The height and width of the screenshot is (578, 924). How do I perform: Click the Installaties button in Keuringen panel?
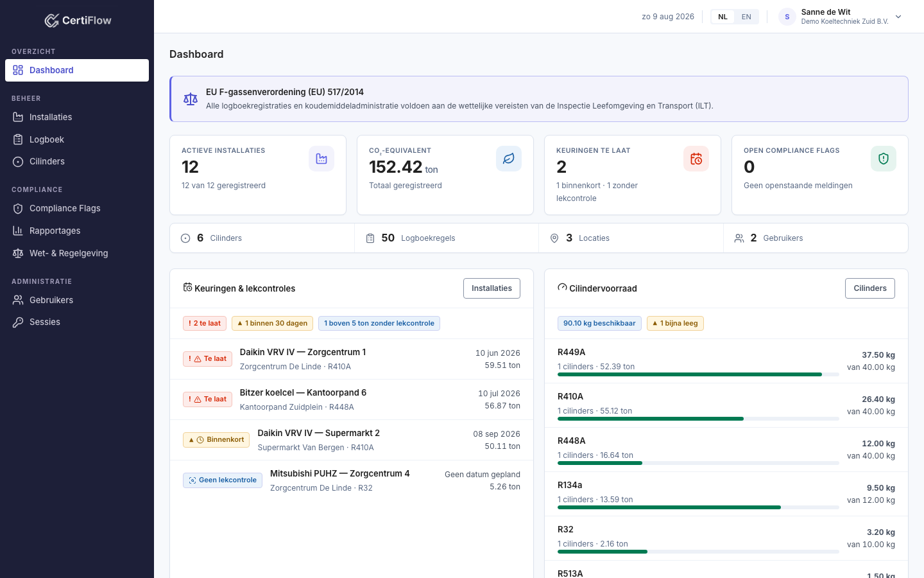click(492, 288)
